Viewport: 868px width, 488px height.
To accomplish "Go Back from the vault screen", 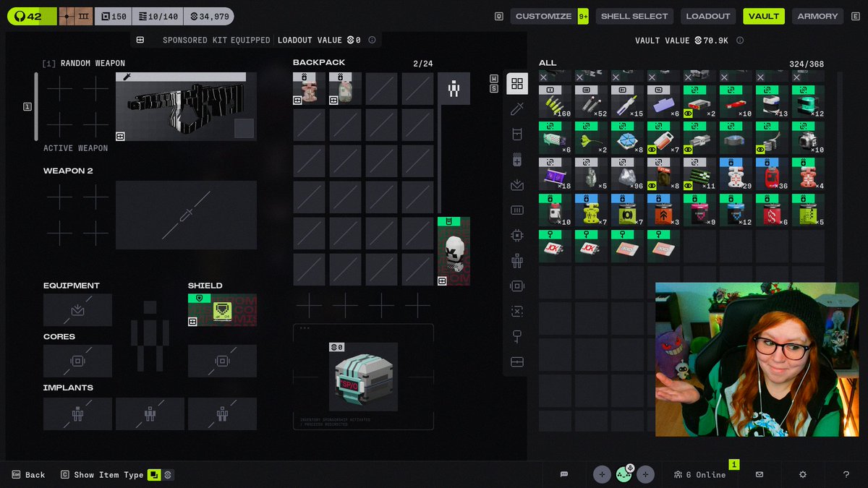I will (28, 475).
